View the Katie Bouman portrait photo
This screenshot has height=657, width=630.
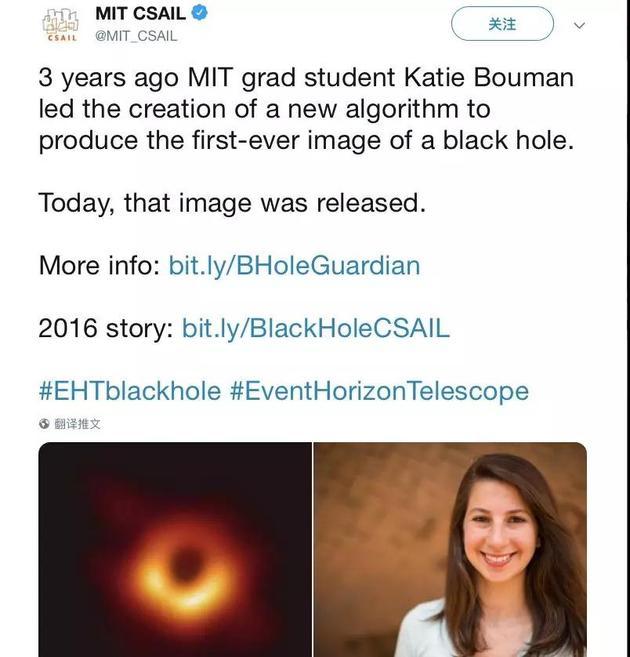pyautogui.click(x=450, y=549)
